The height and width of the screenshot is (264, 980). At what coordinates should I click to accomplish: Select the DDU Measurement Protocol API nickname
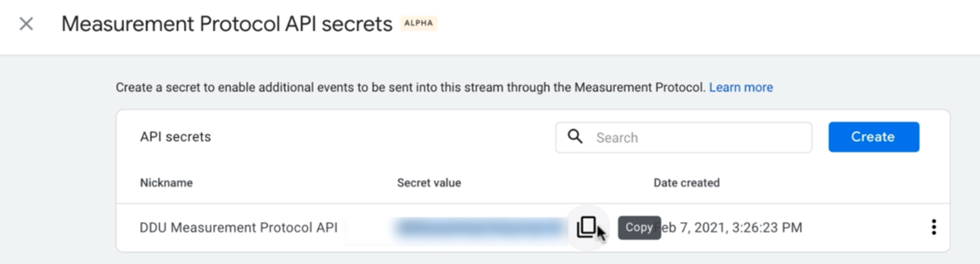pos(238,227)
